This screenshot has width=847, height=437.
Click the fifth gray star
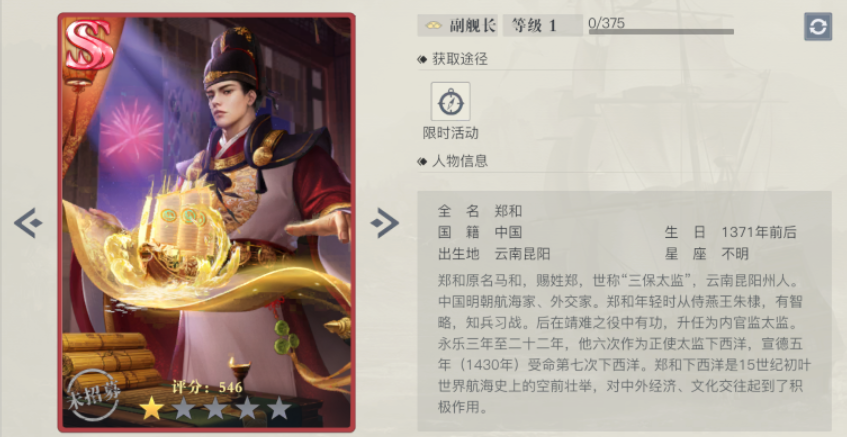tap(279, 409)
